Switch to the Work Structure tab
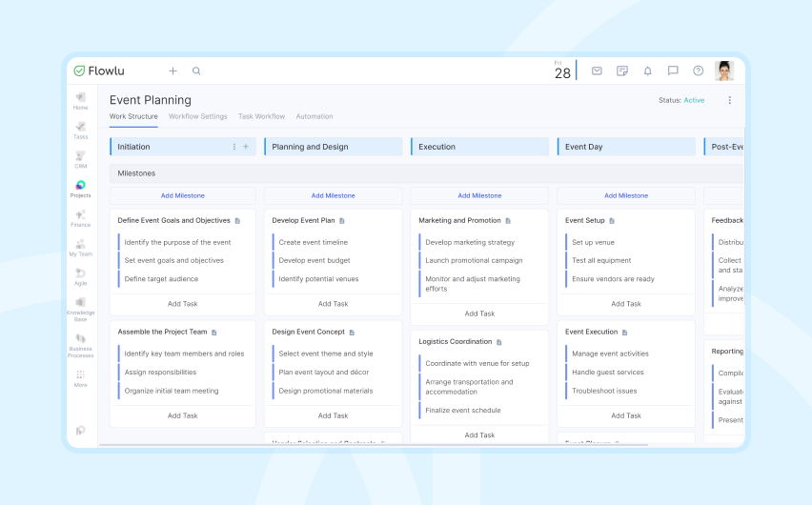The width and height of the screenshot is (812, 505). [133, 116]
